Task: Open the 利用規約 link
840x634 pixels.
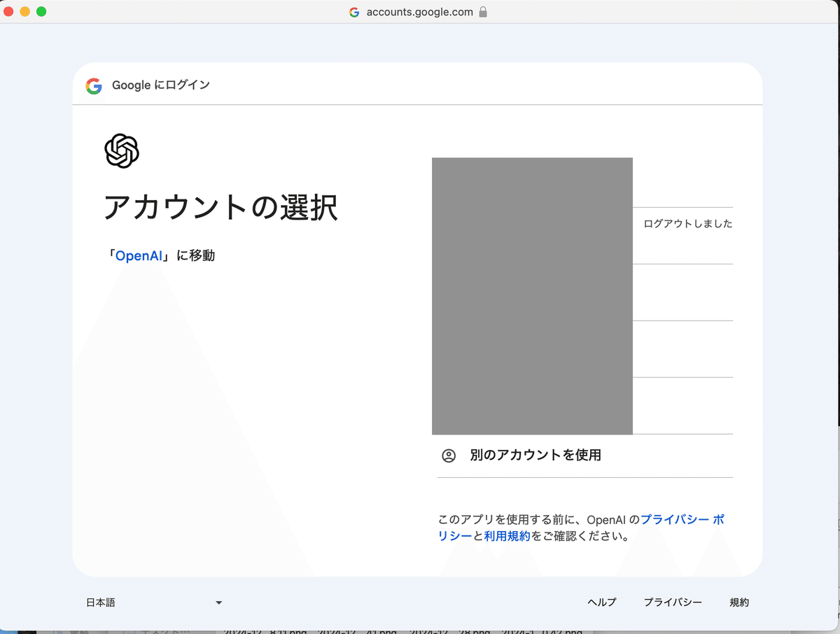Action: [507, 536]
